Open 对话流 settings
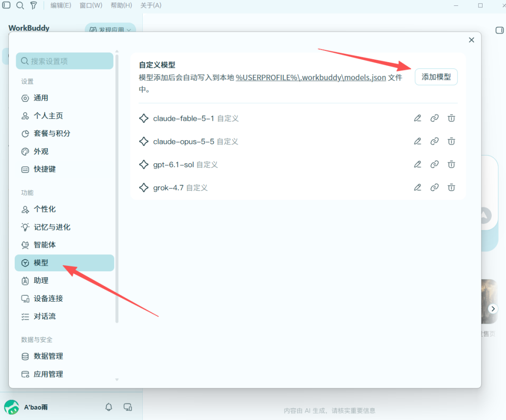The image size is (506, 420). click(65, 316)
